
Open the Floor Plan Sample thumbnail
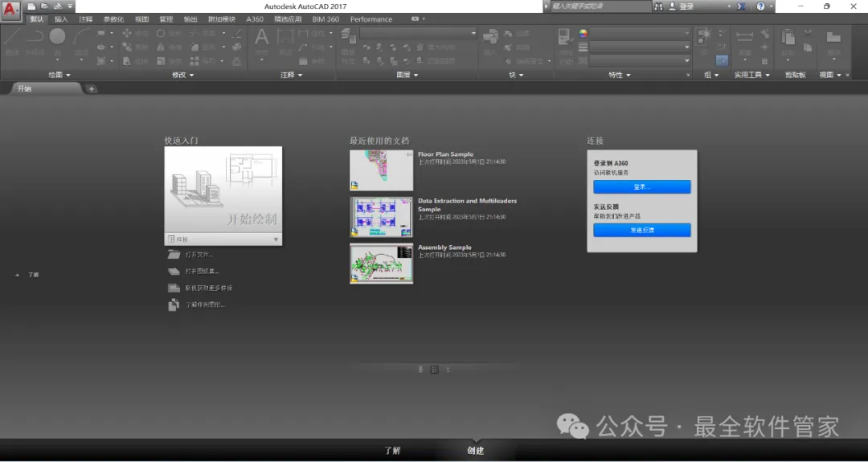[x=381, y=170]
